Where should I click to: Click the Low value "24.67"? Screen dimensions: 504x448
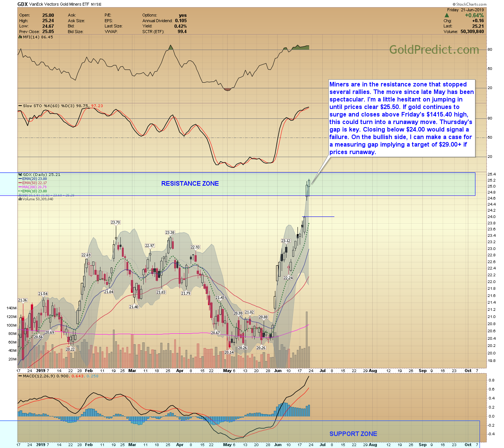[48, 26]
